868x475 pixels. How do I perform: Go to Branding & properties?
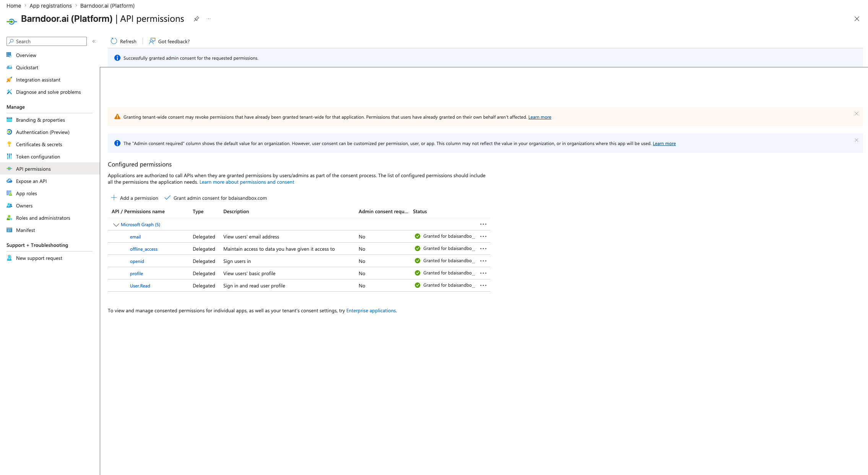tap(41, 120)
